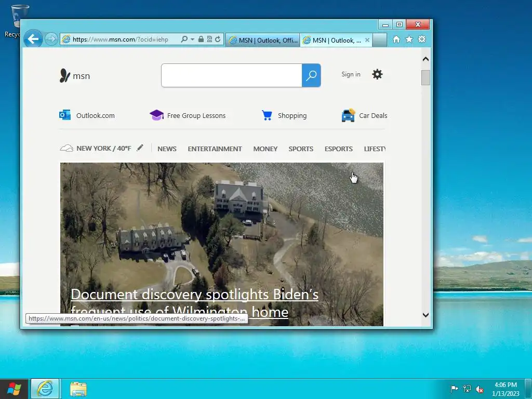The width and height of the screenshot is (532, 399).
Task: Open the Outlook.com icon shortcut
Action: (65, 115)
